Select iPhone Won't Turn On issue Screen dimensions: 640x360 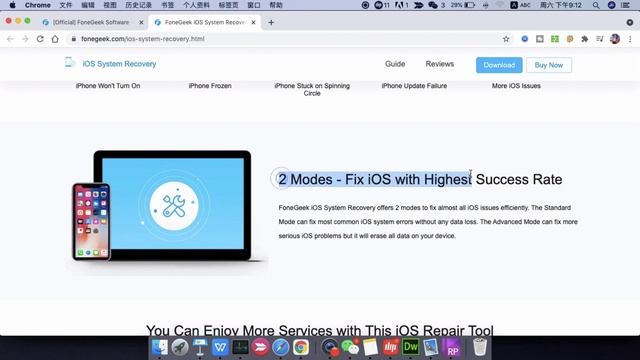click(108, 86)
